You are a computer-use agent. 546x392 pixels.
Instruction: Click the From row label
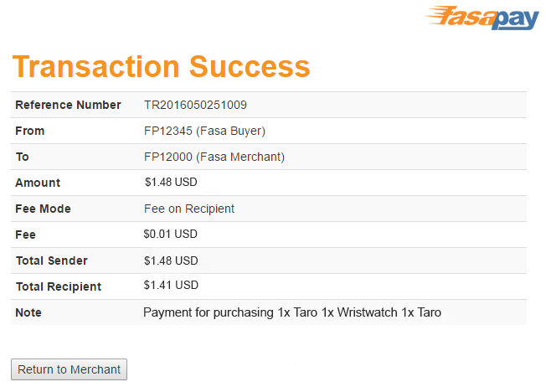(x=30, y=131)
